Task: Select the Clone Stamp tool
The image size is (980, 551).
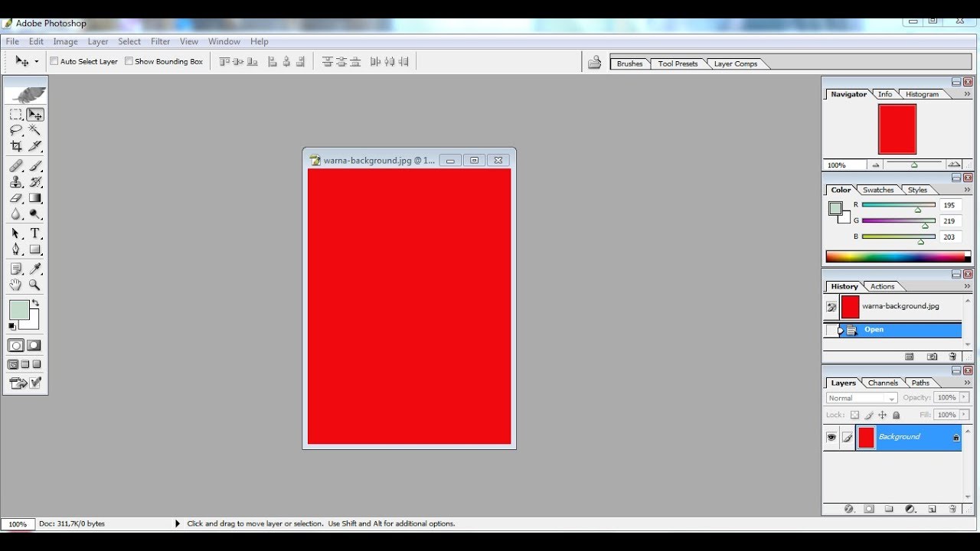Action: point(15,182)
